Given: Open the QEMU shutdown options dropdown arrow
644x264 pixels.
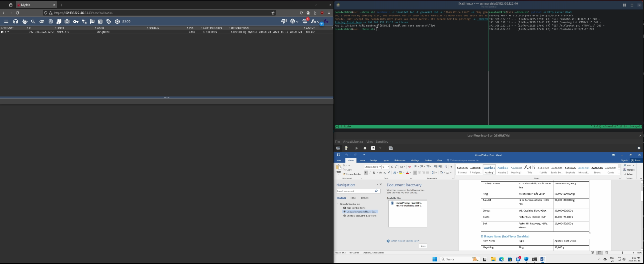Looking at the screenshot, I should coord(380,148).
